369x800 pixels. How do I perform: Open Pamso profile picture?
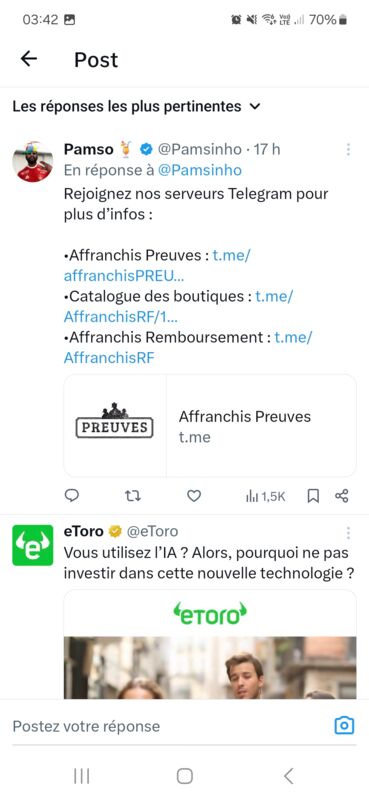point(33,162)
